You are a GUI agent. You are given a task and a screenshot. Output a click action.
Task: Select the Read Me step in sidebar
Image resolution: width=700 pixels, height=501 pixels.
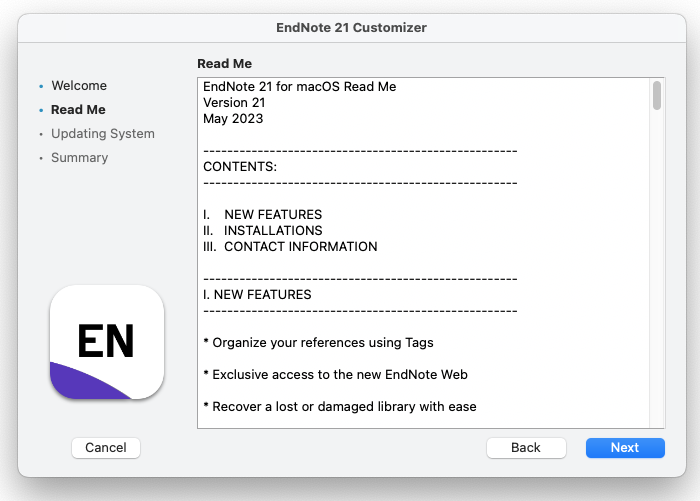pos(78,110)
